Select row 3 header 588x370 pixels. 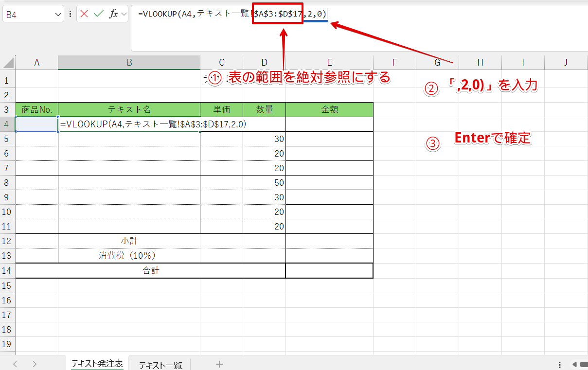[7, 109]
